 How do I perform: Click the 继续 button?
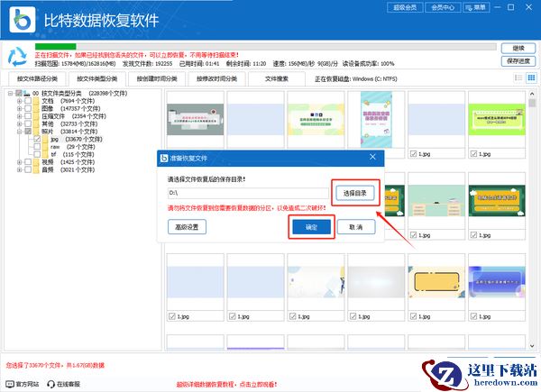pos(518,49)
